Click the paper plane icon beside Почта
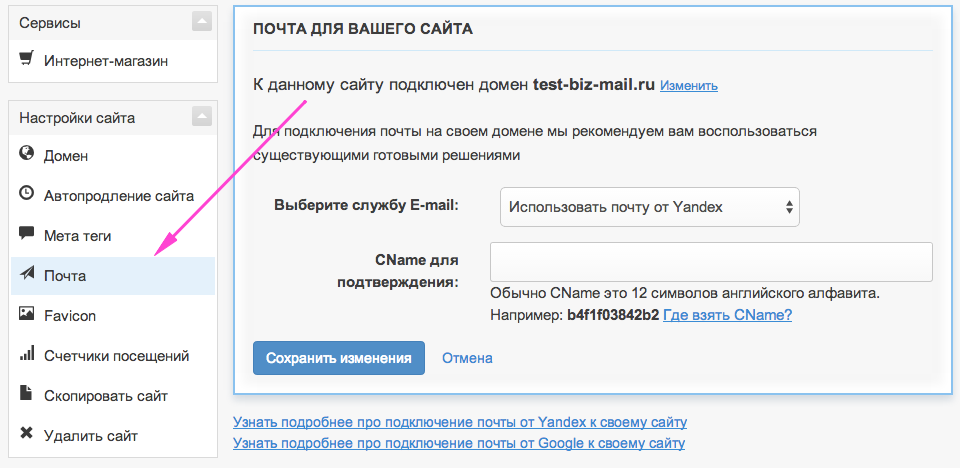 point(26,275)
